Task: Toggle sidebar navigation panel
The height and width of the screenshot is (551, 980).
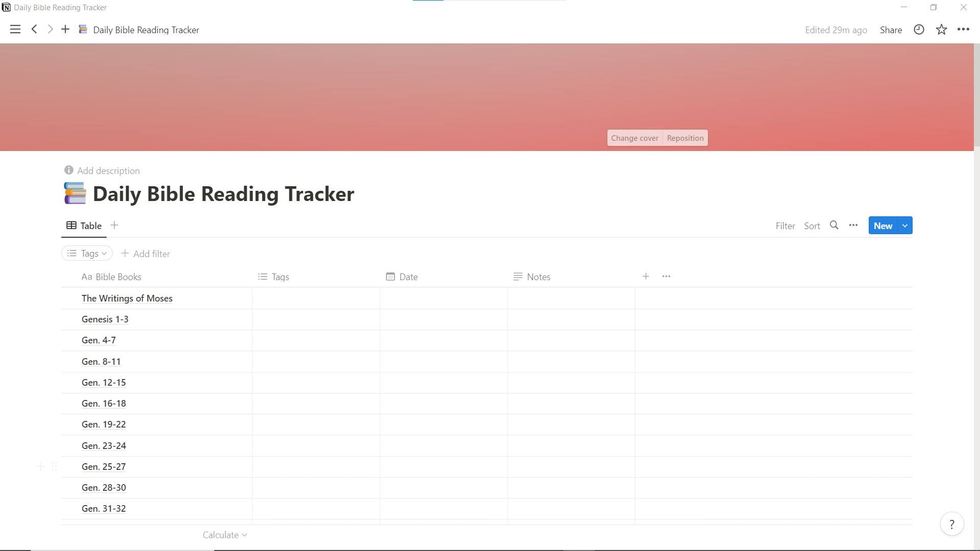Action: [15, 30]
